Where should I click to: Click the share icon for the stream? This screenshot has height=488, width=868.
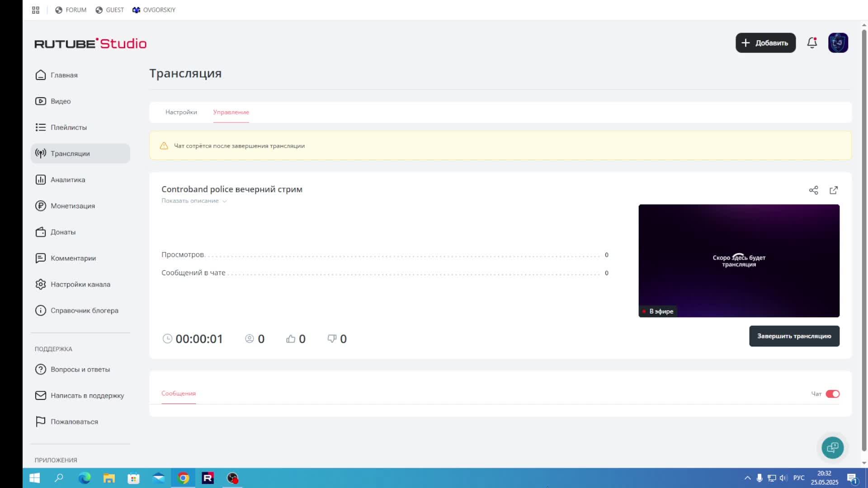click(813, 190)
